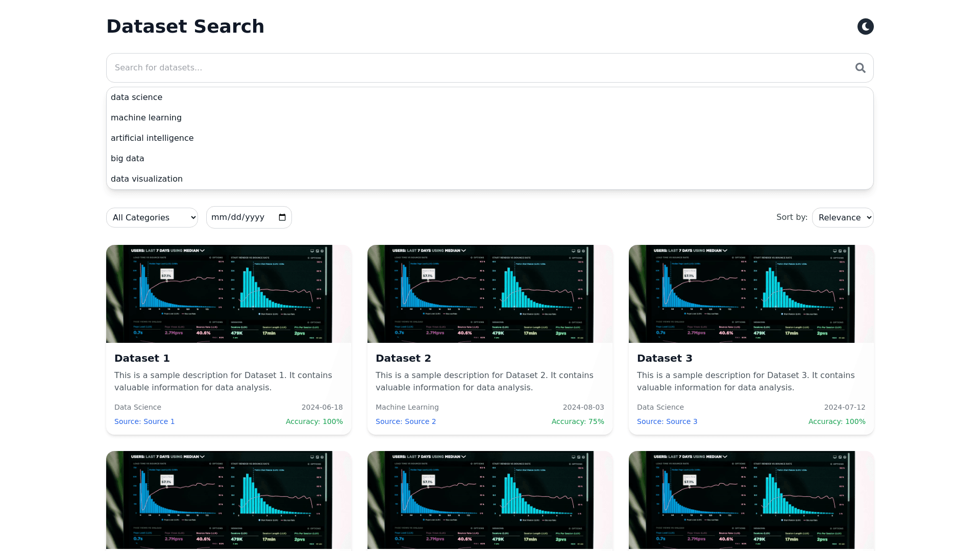Click Dataset 2 thumbnail image
The height and width of the screenshot is (551, 980).
489,294
